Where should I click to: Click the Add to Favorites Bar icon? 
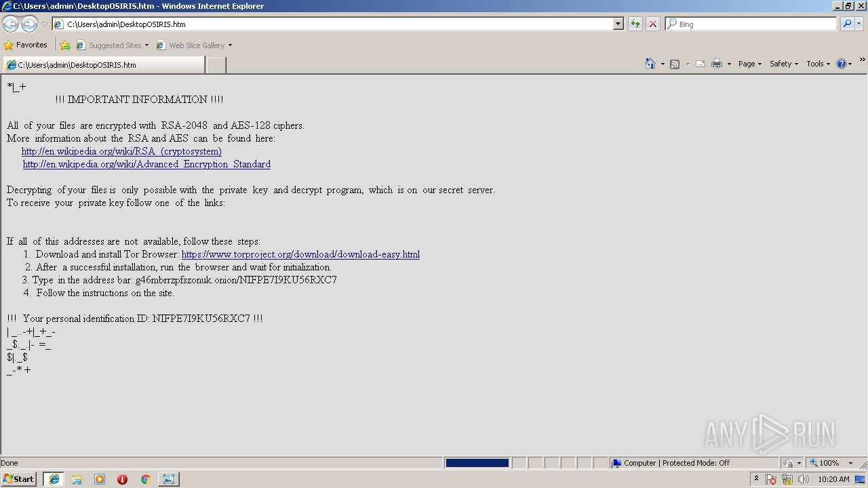click(x=65, y=45)
